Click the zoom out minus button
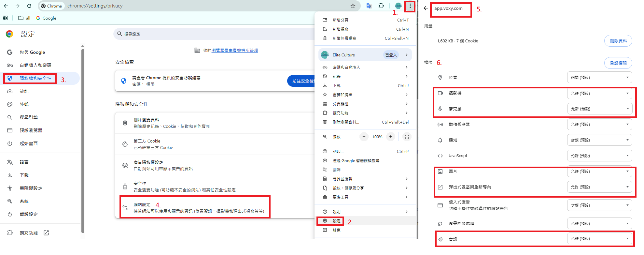This screenshot has height=255, width=644. [x=364, y=137]
